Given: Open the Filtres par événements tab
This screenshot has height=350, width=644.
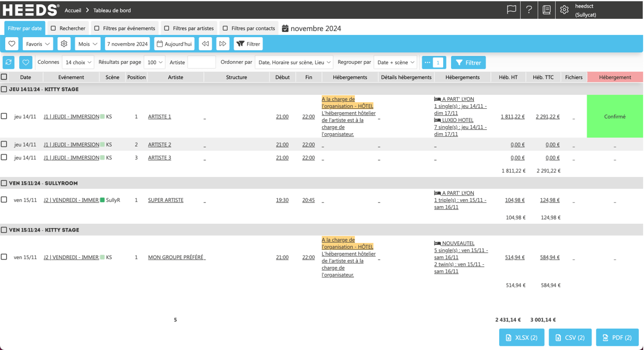Looking at the screenshot, I should 125,28.
